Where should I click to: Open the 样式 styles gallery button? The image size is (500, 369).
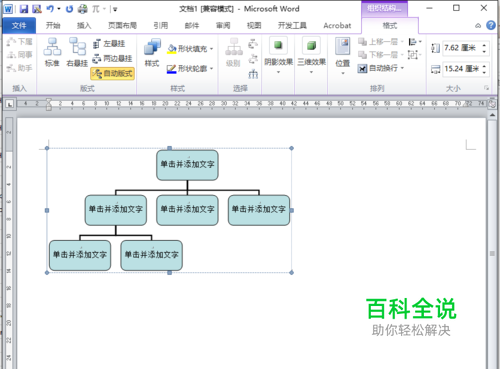coord(152,53)
